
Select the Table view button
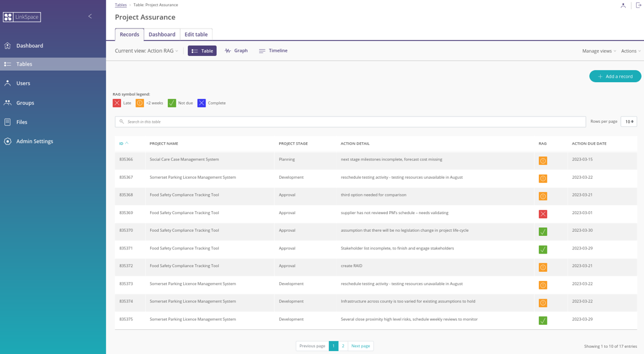(x=202, y=51)
